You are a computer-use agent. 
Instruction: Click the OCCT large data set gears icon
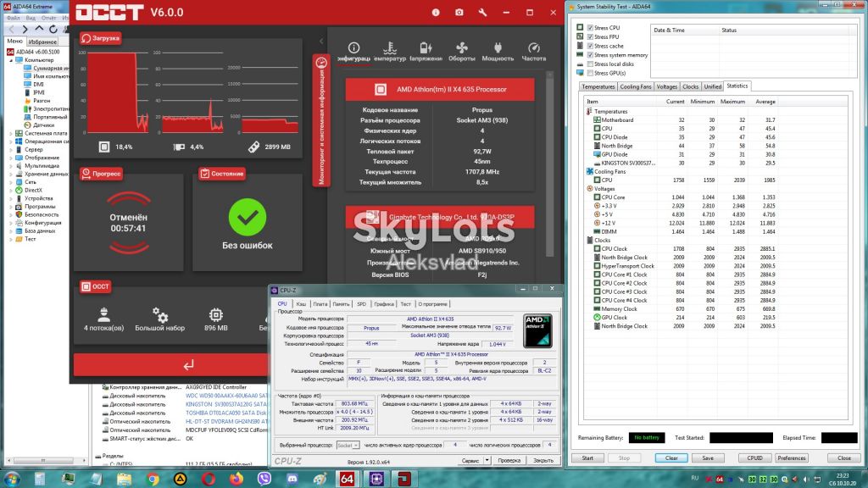[160, 315]
